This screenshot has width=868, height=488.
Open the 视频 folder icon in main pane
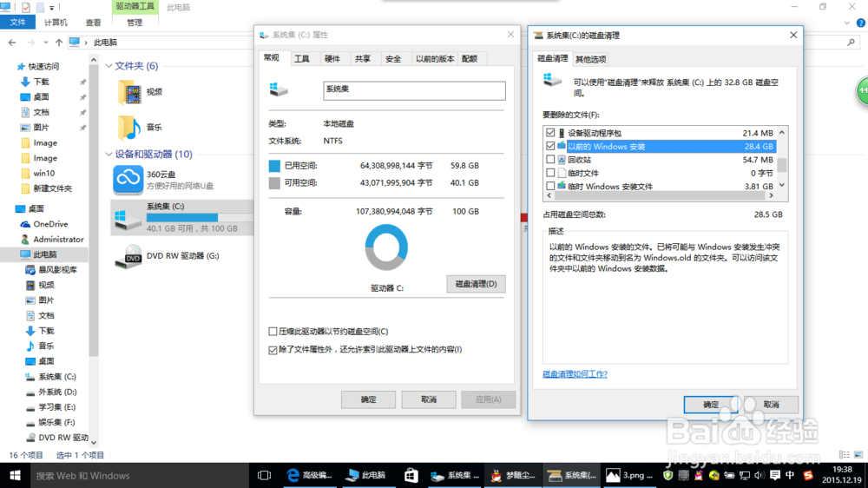point(129,93)
